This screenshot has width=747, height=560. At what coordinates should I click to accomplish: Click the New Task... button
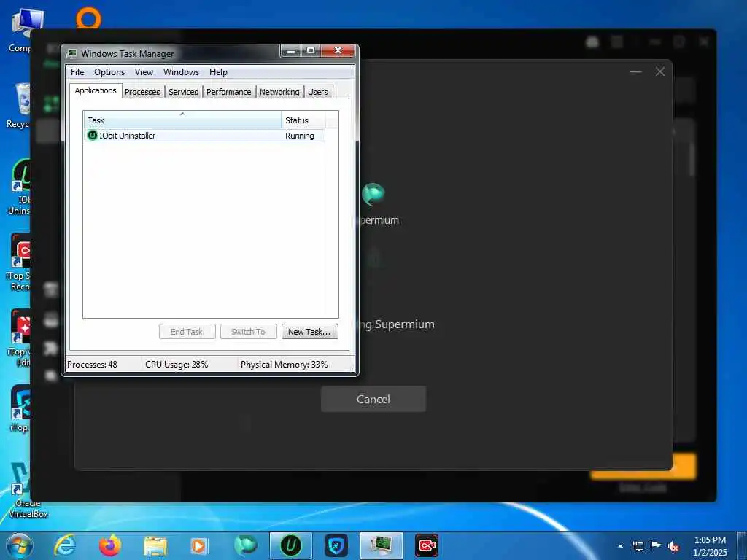point(309,332)
